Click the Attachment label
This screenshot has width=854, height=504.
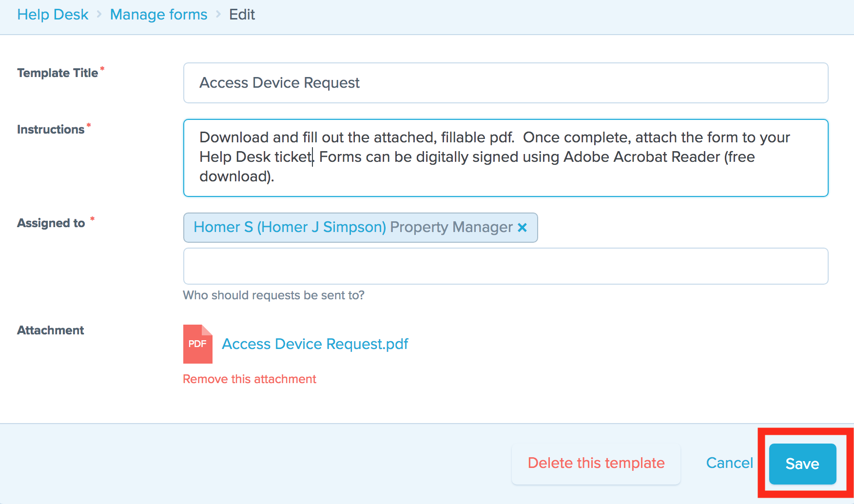point(51,330)
